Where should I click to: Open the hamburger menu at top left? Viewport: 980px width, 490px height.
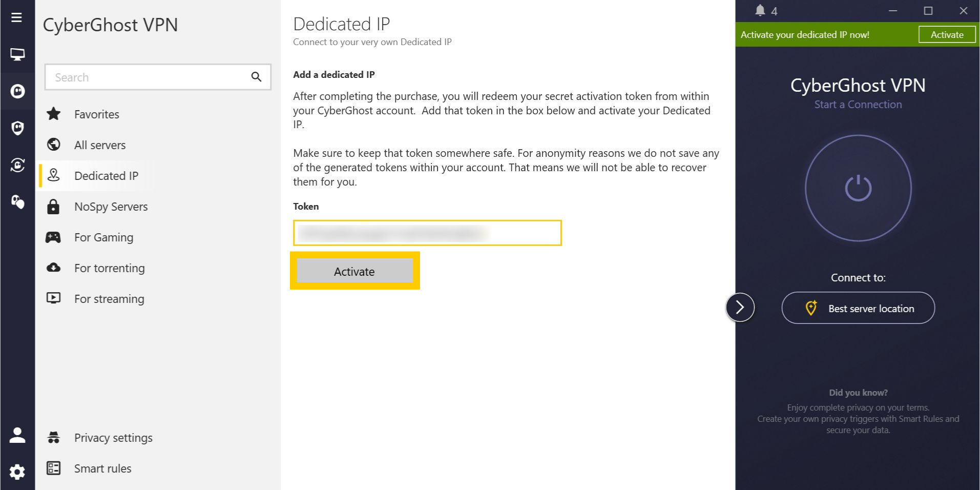[17, 17]
